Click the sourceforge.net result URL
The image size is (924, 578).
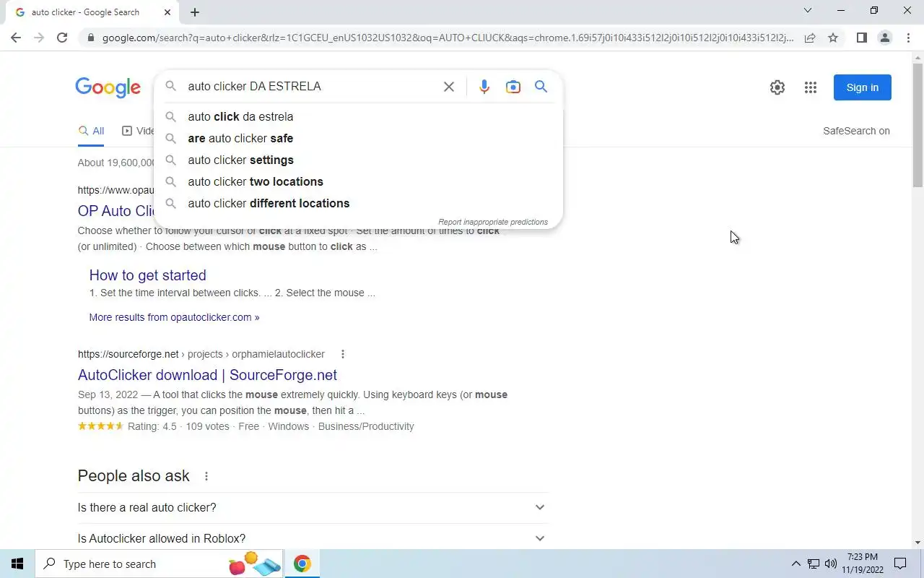click(201, 354)
